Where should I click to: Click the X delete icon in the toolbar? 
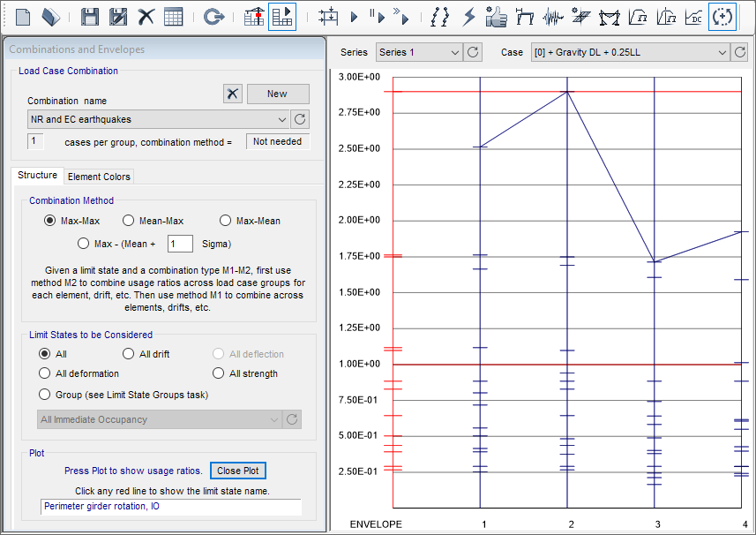[x=146, y=17]
